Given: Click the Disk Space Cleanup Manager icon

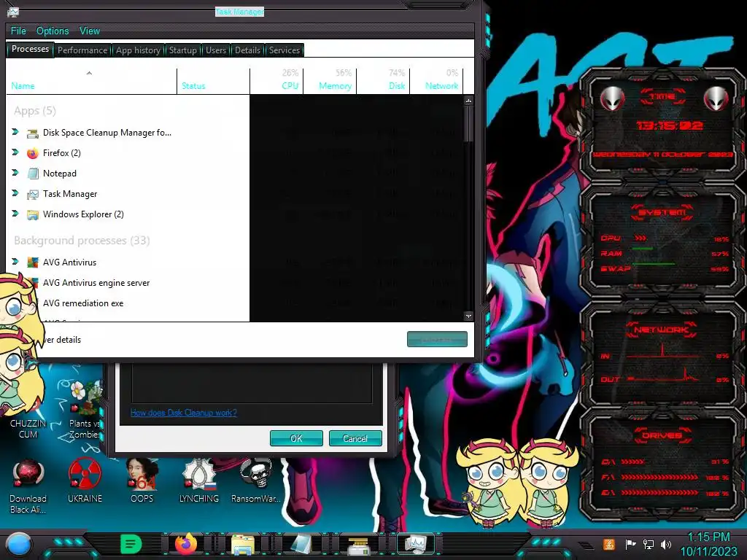Looking at the screenshot, I should 32,133.
